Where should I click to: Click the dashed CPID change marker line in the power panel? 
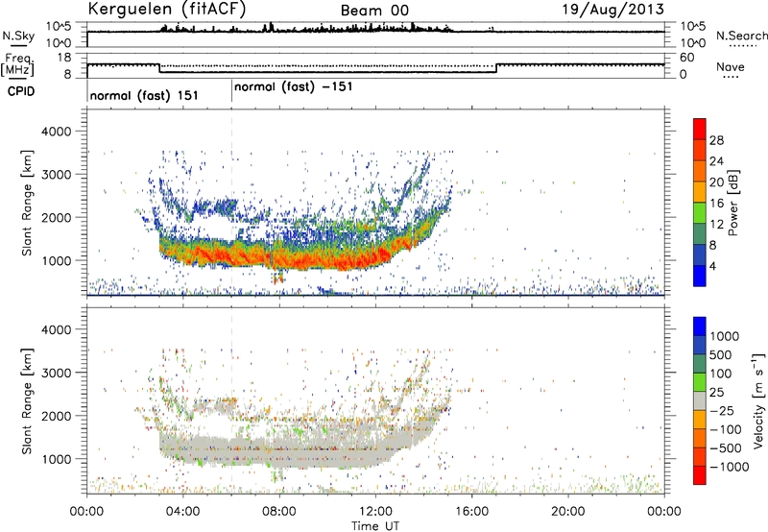pos(231,203)
